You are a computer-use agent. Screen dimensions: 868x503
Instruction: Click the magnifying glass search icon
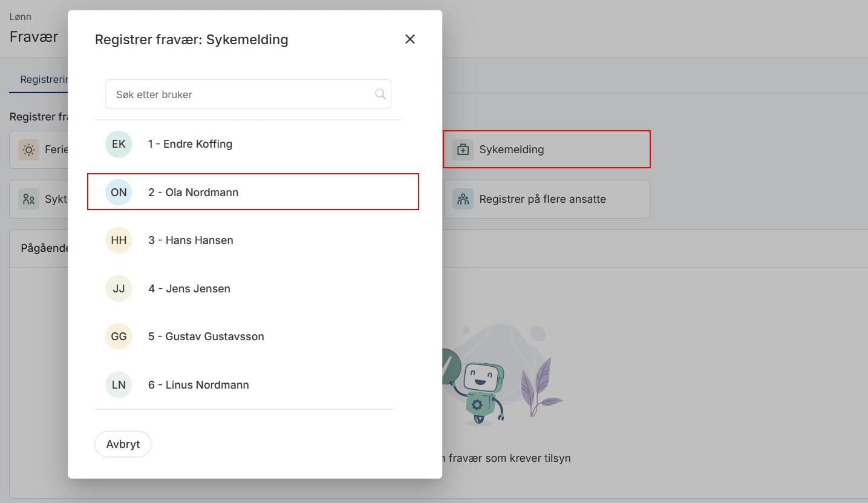point(380,94)
